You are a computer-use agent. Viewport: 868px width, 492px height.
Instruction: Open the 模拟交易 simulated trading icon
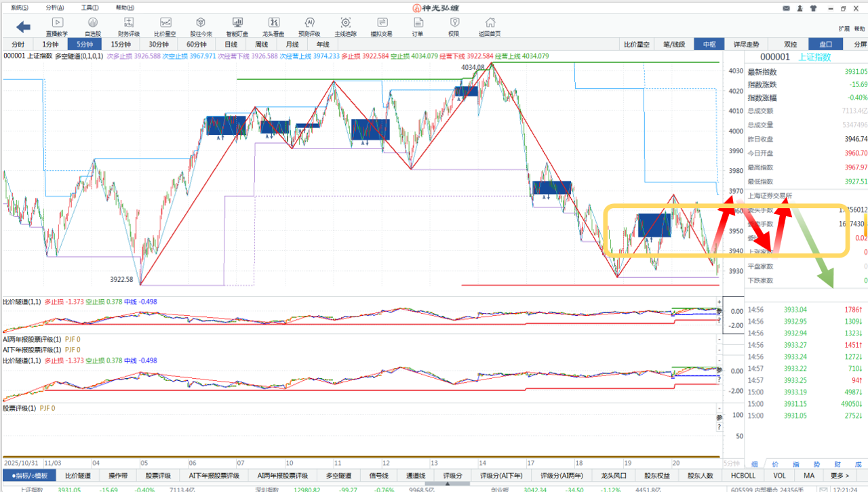[381, 26]
